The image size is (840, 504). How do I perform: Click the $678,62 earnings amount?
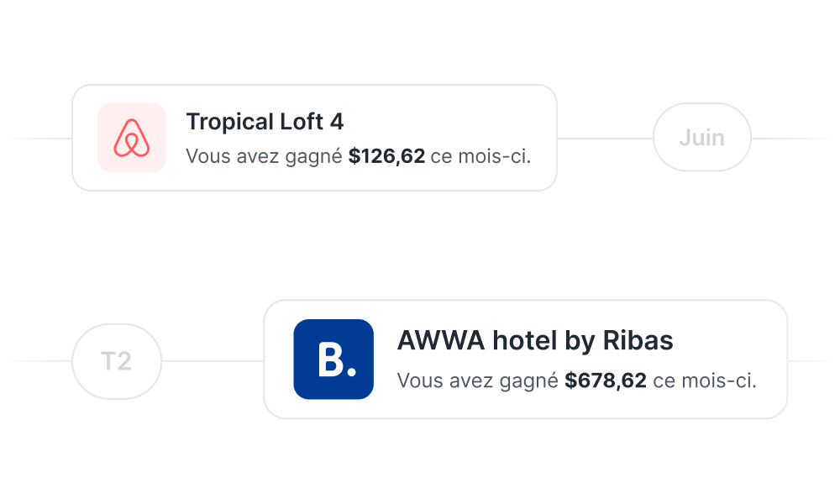coord(606,381)
